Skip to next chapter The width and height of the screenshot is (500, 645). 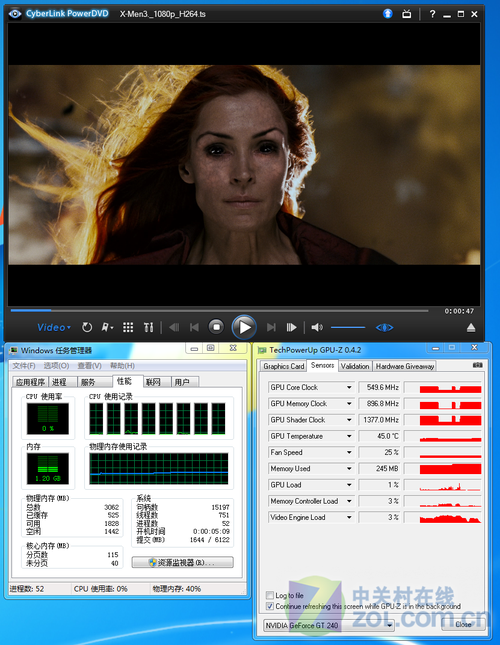pos(271,327)
